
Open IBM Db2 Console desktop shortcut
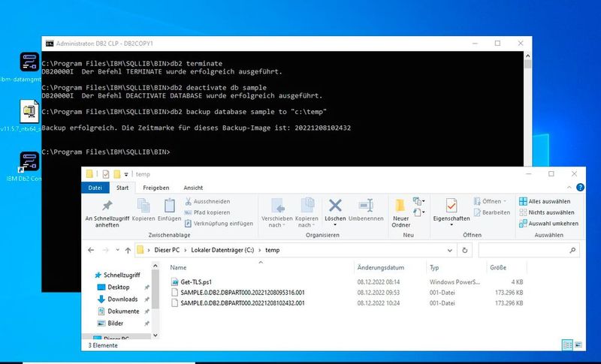(x=29, y=161)
